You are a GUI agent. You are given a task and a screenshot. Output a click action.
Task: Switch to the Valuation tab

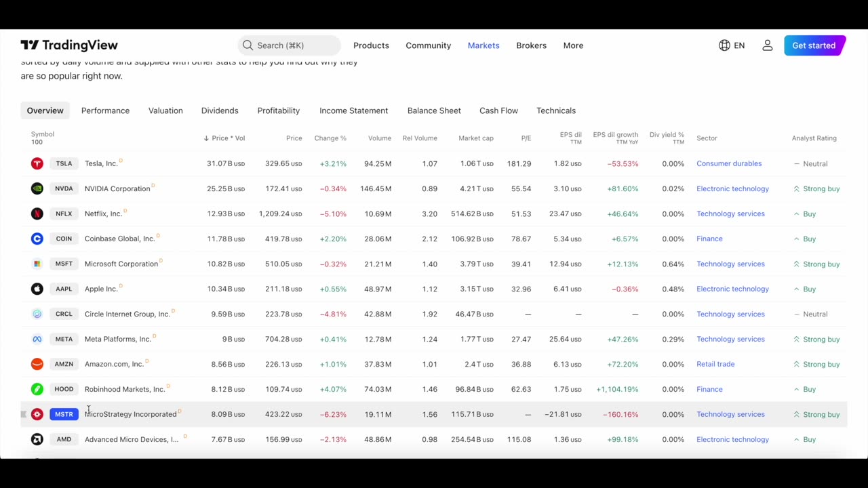click(x=165, y=110)
